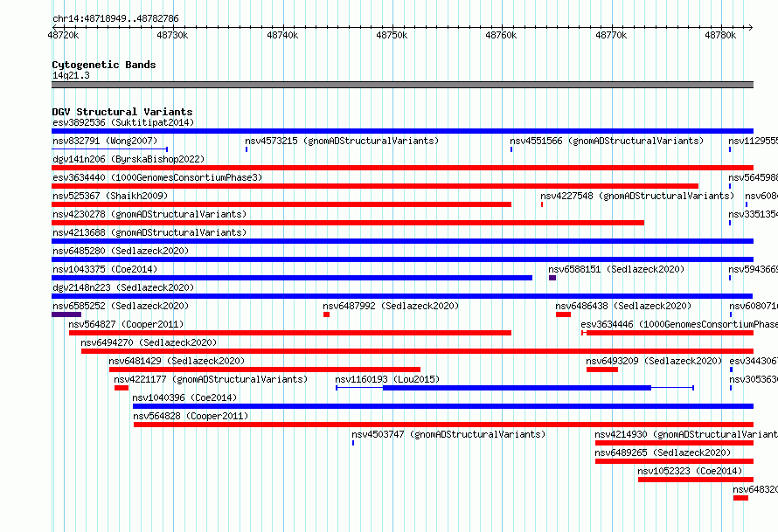The height and width of the screenshot is (532, 778).
Task: Click the red bar under nsv525367 (Shaikh2009)
Action: click(281, 204)
